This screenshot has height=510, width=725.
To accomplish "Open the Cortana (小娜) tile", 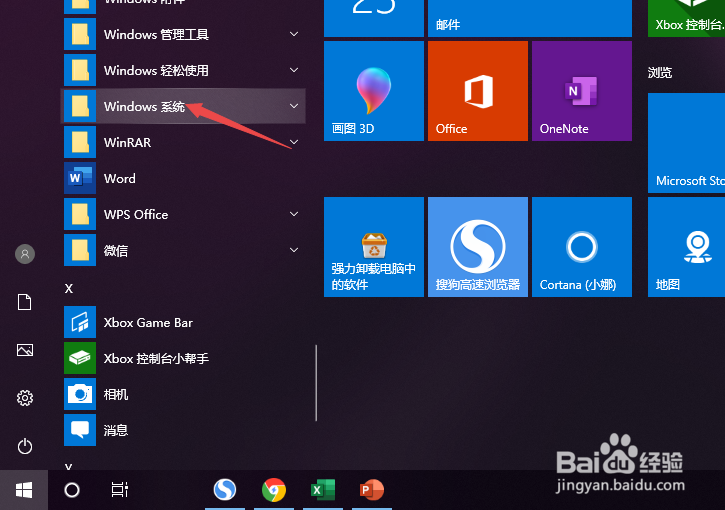I will [582, 247].
